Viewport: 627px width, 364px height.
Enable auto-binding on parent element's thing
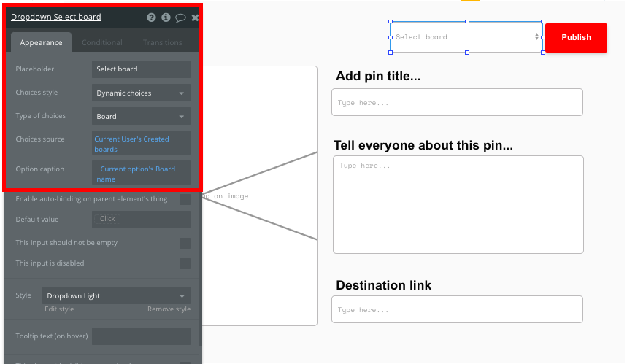(185, 199)
